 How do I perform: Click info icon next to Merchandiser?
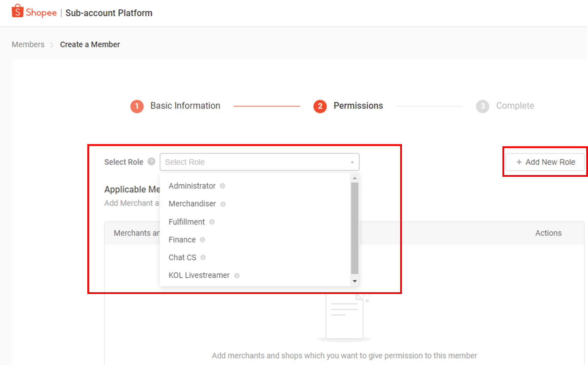point(223,204)
